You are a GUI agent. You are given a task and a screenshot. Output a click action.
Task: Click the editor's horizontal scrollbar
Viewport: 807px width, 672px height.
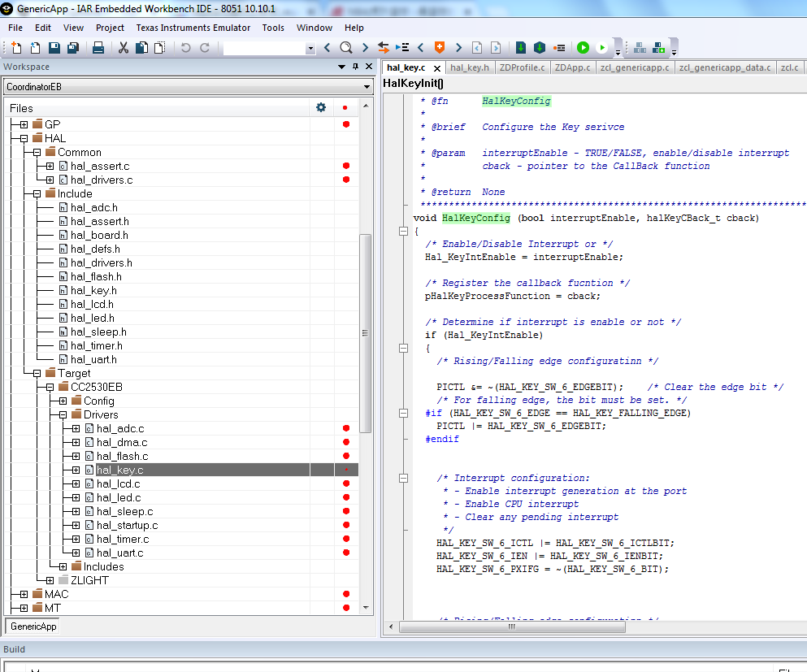pyautogui.click(x=512, y=627)
